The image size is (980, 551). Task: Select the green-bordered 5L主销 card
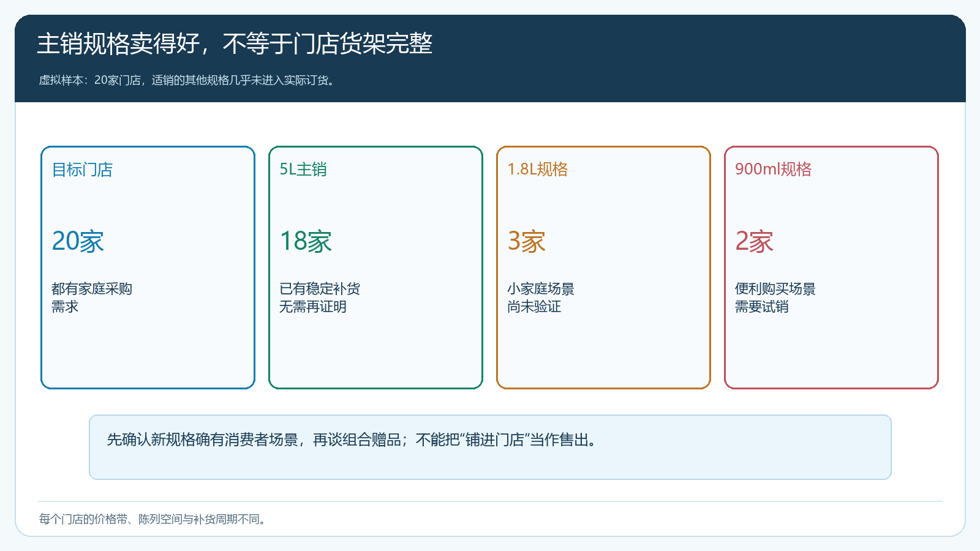(375, 268)
